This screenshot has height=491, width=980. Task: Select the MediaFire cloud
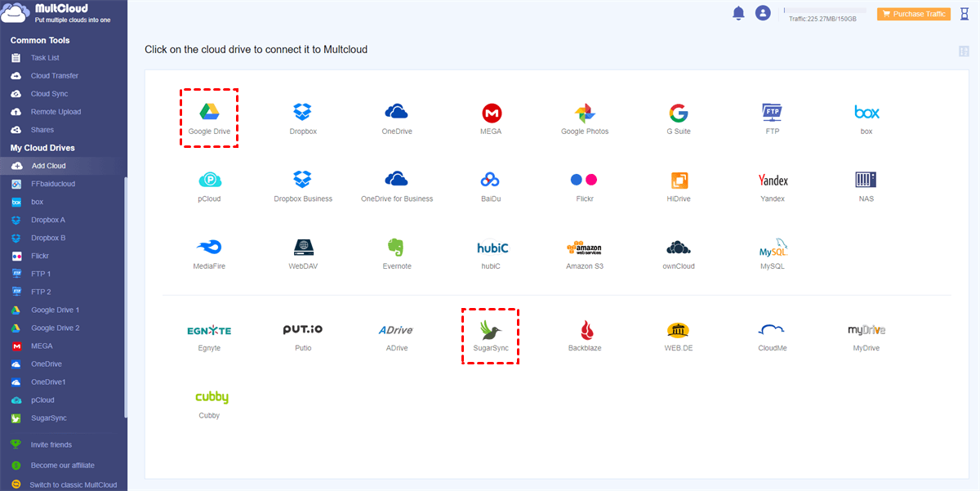click(209, 254)
